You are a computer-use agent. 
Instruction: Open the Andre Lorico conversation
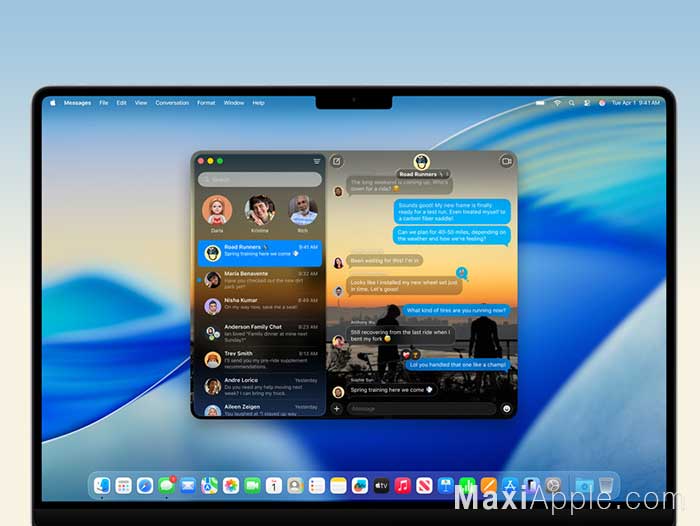click(x=260, y=386)
